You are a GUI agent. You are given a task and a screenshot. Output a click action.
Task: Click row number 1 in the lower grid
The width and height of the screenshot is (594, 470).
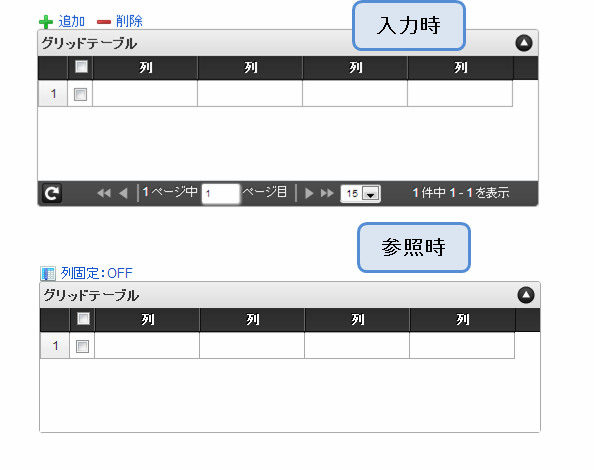pos(55,345)
